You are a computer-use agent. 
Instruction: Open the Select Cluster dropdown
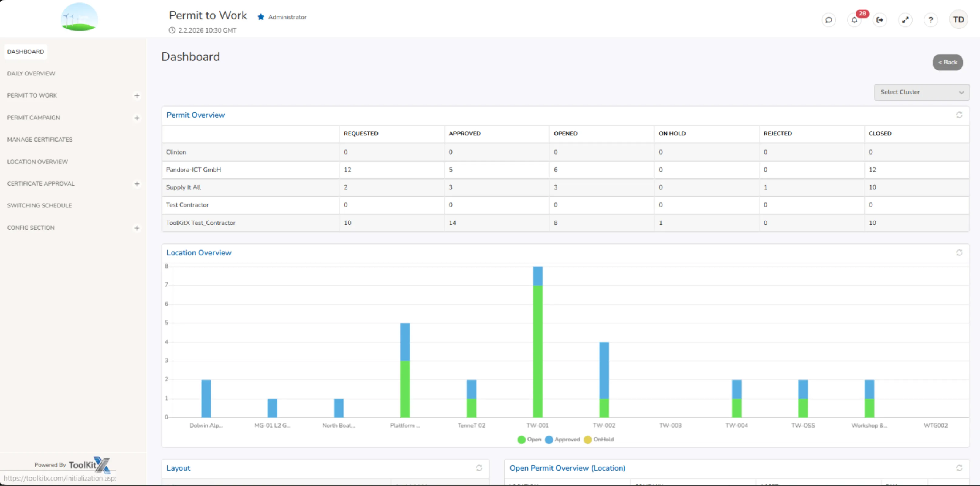pyautogui.click(x=921, y=92)
